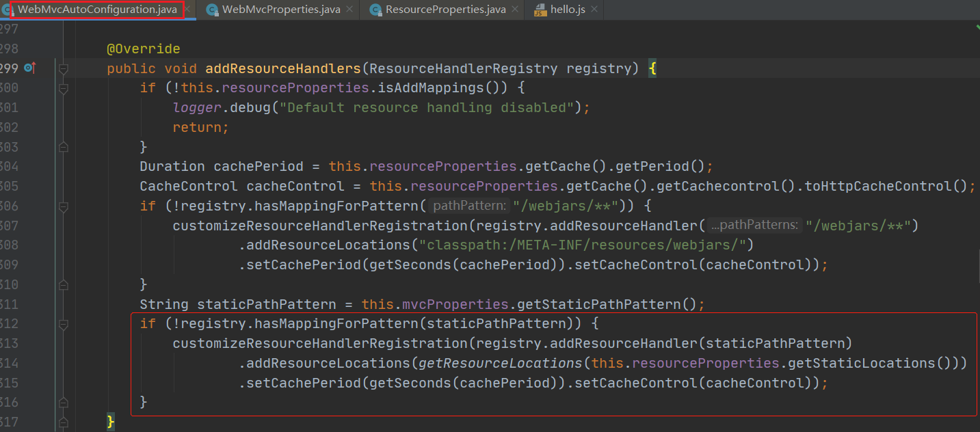Click the public void keywords

[x=152, y=68]
